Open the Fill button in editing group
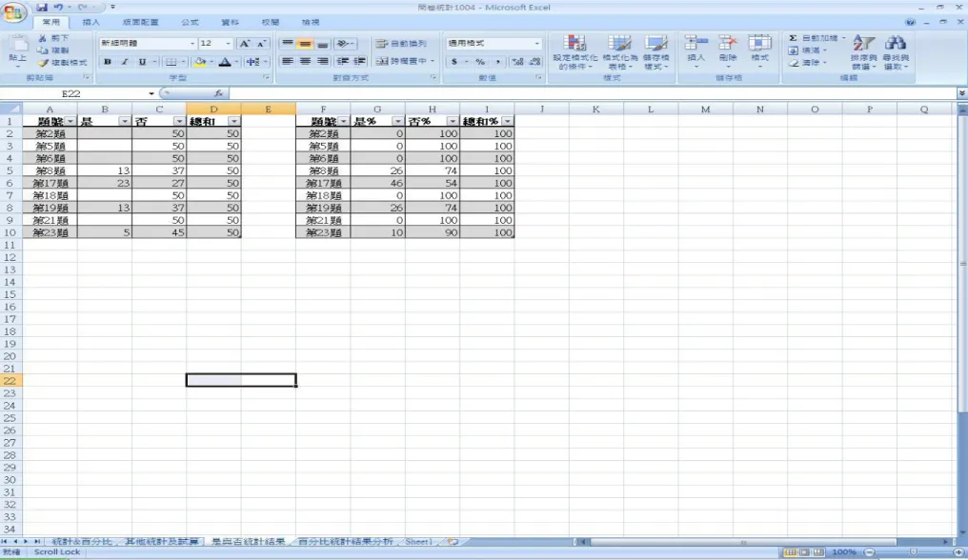This screenshot has width=968, height=560. point(808,50)
